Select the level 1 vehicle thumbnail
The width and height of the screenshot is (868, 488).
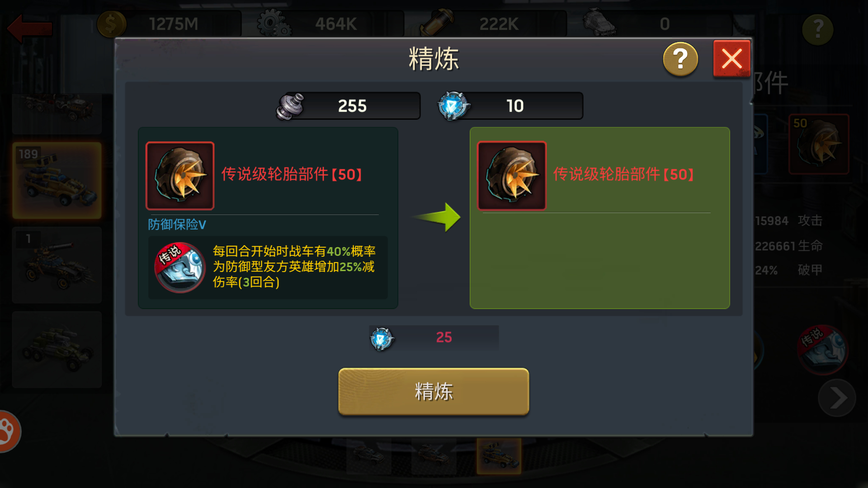57,265
